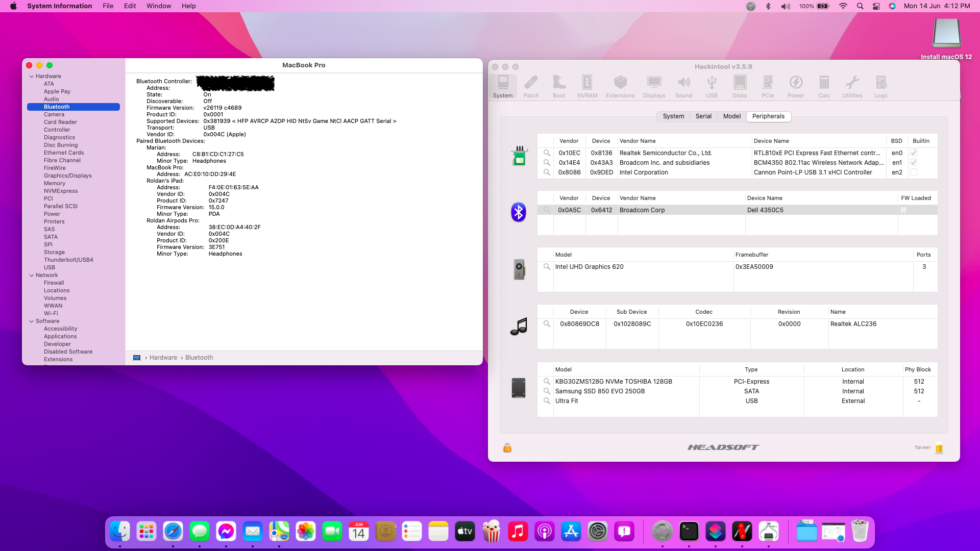Select Thunderbolt/USB4 in sidebar

(68, 260)
